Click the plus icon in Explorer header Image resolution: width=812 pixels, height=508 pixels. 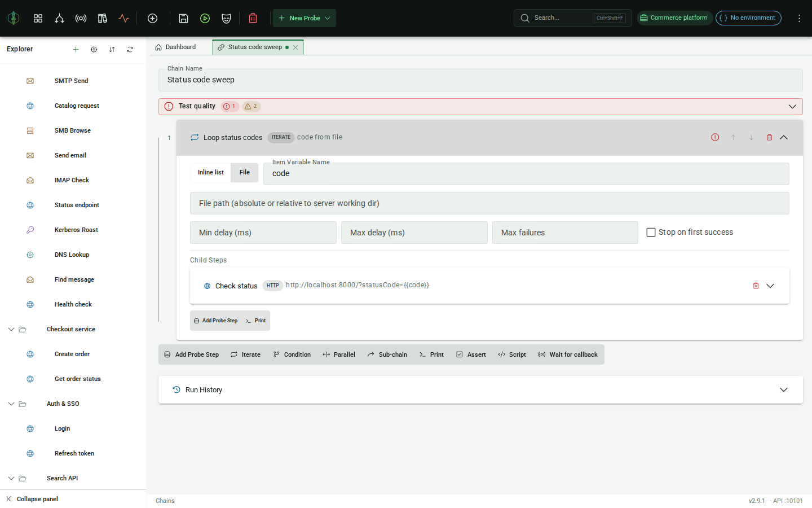coord(76,49)
